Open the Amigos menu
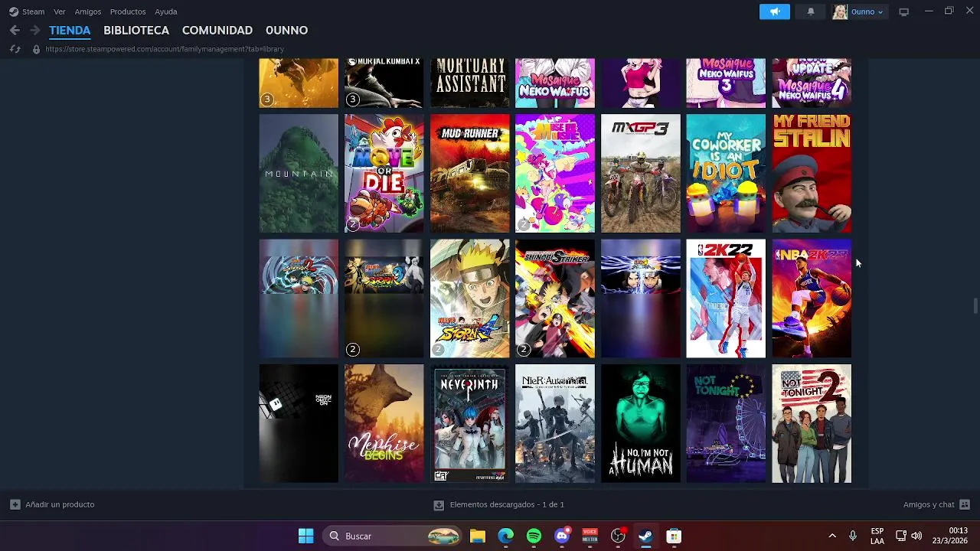Image resolution: width=980 pixels, height=551 pixels. (87, 11)
